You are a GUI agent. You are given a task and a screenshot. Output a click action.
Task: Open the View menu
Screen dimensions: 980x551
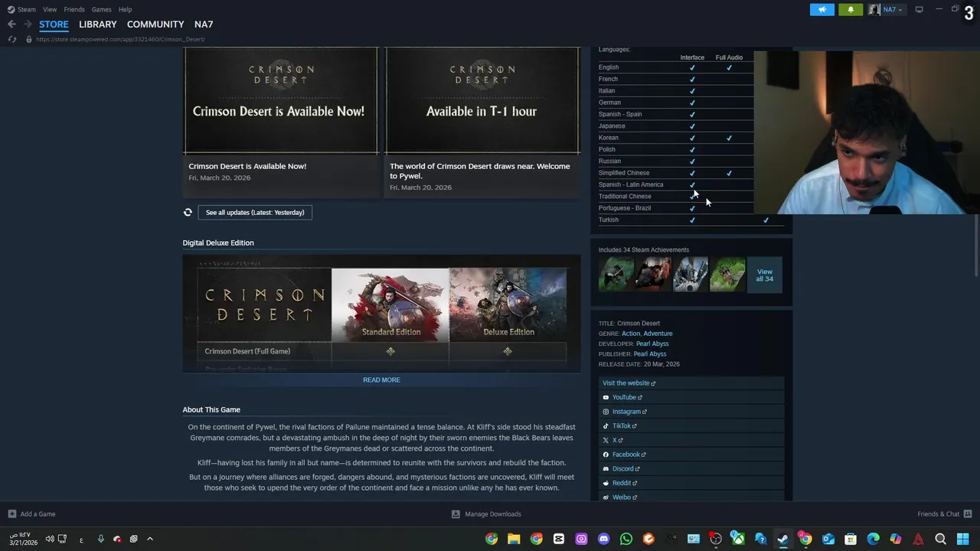click(x=50, y=9)
